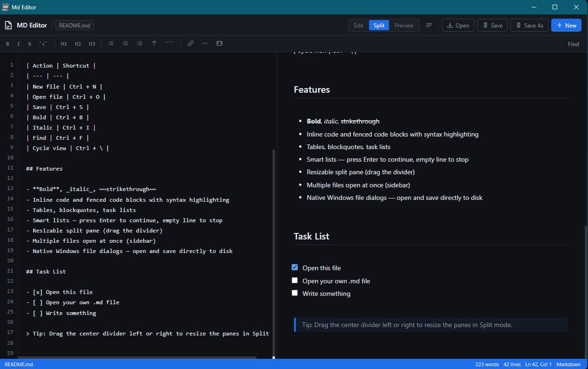The width and height of the screenshot is (588, 369).
Task: Insert a task list from the toolbar
Action: click(x=140, y=44)
